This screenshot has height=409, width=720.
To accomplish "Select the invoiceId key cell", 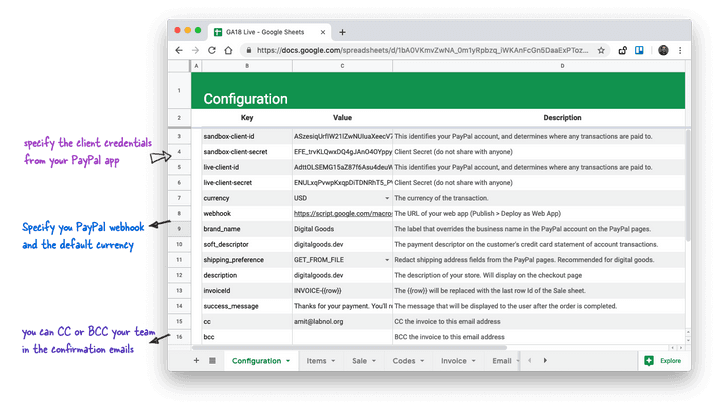I will tap(247, 291).
